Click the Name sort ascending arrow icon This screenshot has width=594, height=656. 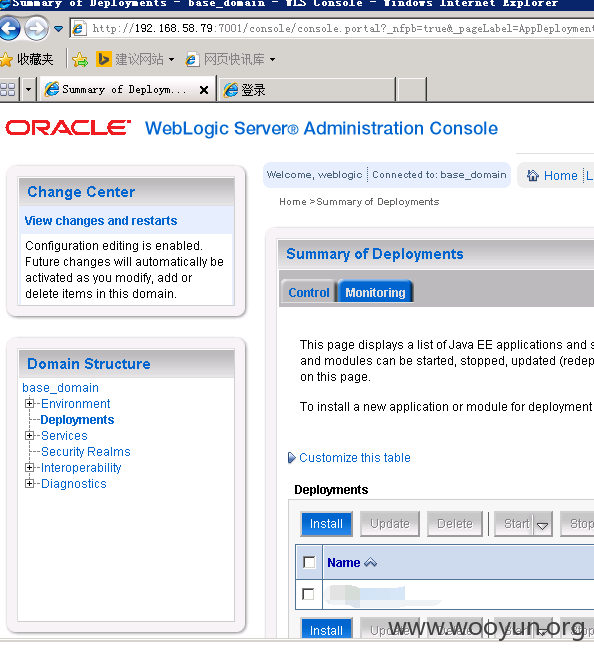(x=371, y=563)
